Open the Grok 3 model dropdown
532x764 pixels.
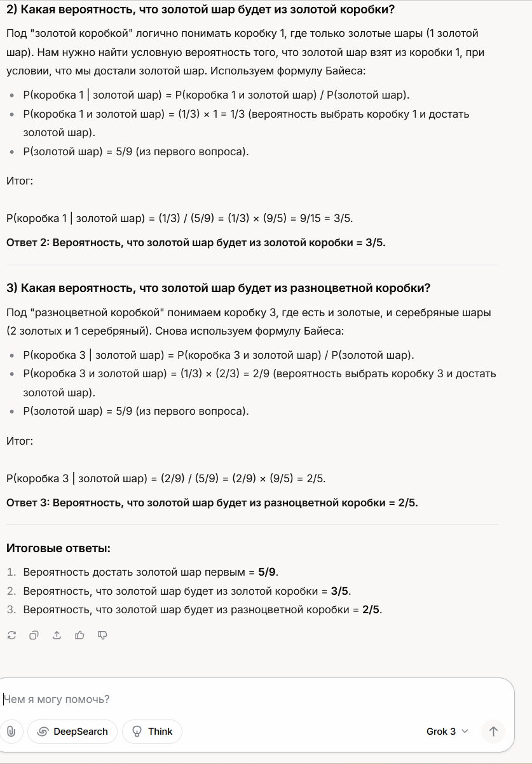[447, 732]
